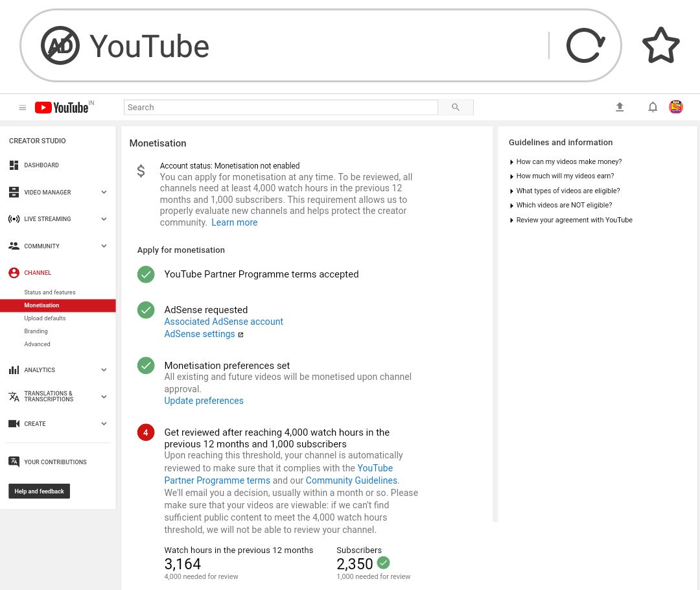Viewport: 700px width, 590px height.
Task: Open Advanced channel settings item
Action: tap(37, 344)
